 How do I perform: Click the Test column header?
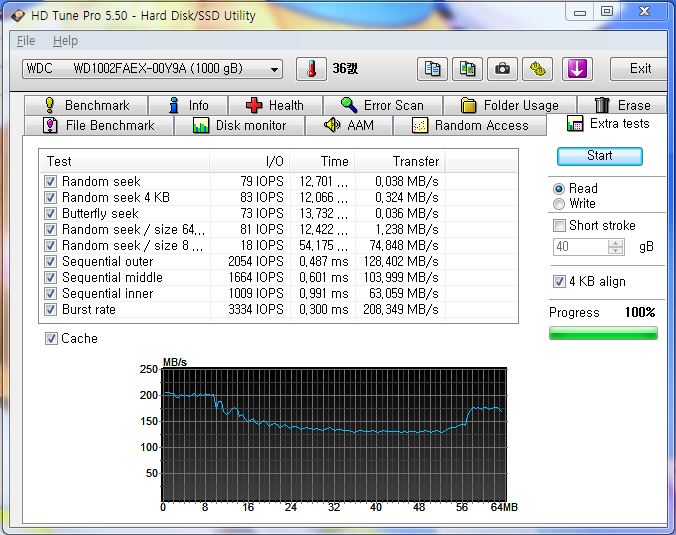coord(124,161)
